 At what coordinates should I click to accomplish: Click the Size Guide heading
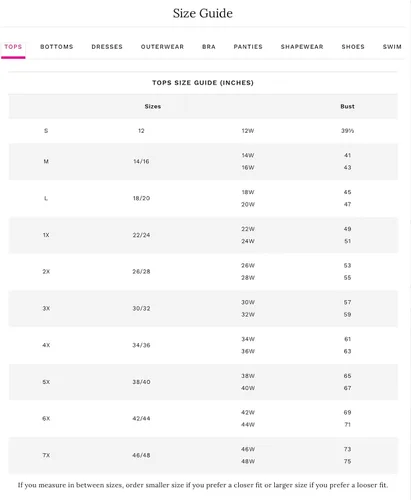point(203,13)
